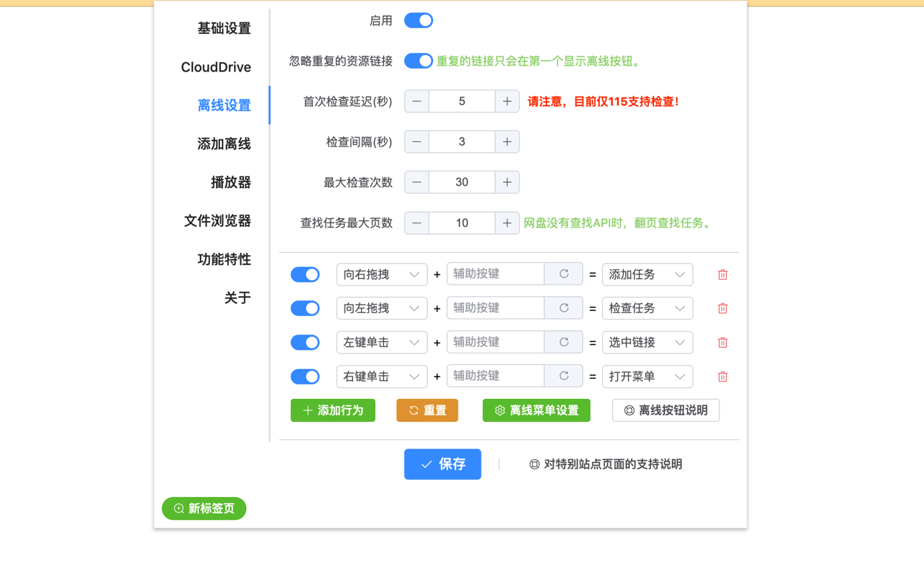924x578 pixels.
Task: Expand the 左键单击 dropdown options
Action: [x=382, y=342]
